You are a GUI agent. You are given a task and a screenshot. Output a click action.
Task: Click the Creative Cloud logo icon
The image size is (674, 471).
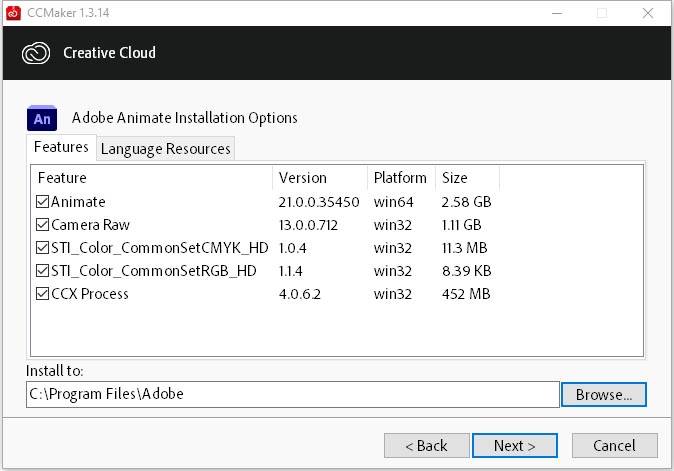[x=36, y=53]
